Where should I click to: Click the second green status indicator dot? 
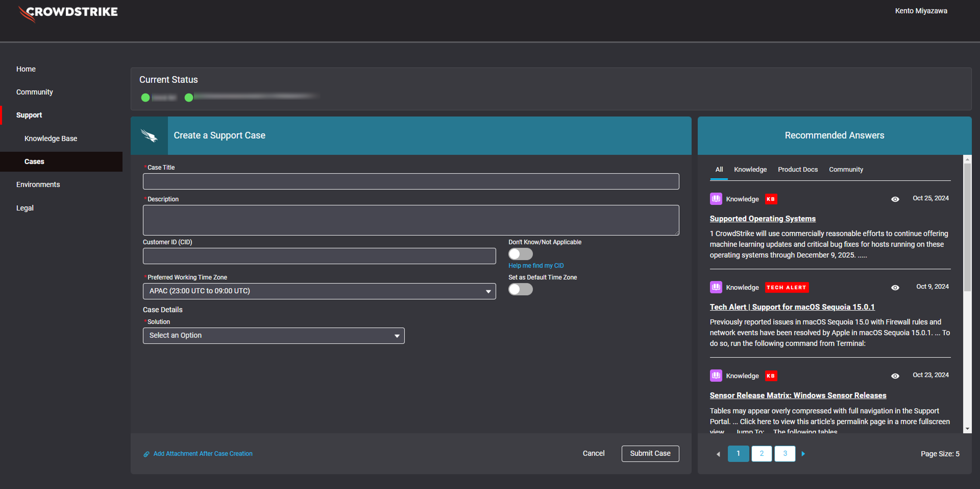pyautogui.click(x=189, y=98)
